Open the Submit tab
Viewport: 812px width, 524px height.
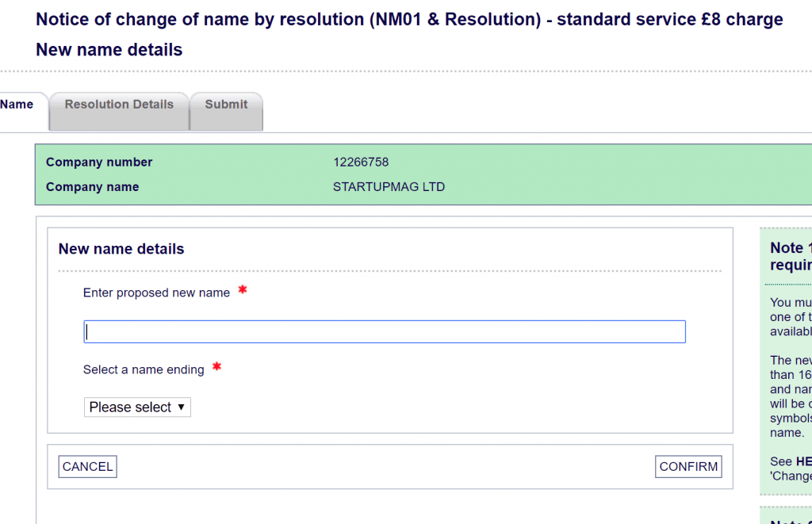pos(226,105)
